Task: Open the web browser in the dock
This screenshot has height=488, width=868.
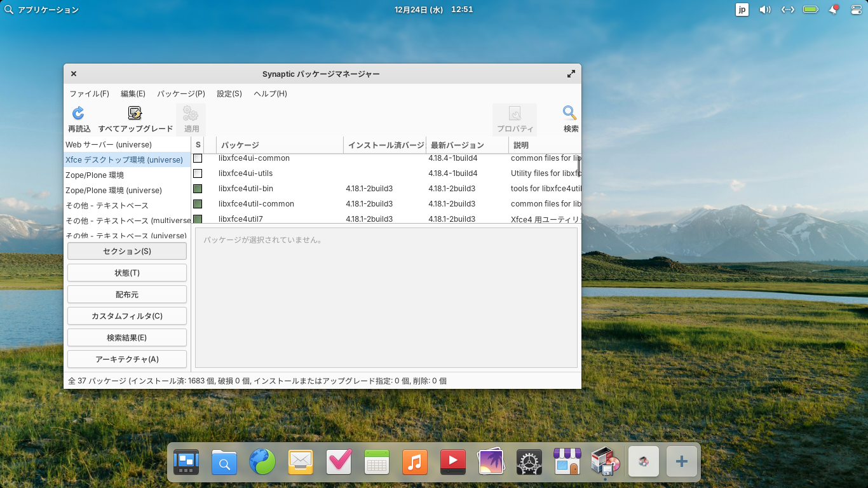Action: pyautogui.click(x=262, y=462)
